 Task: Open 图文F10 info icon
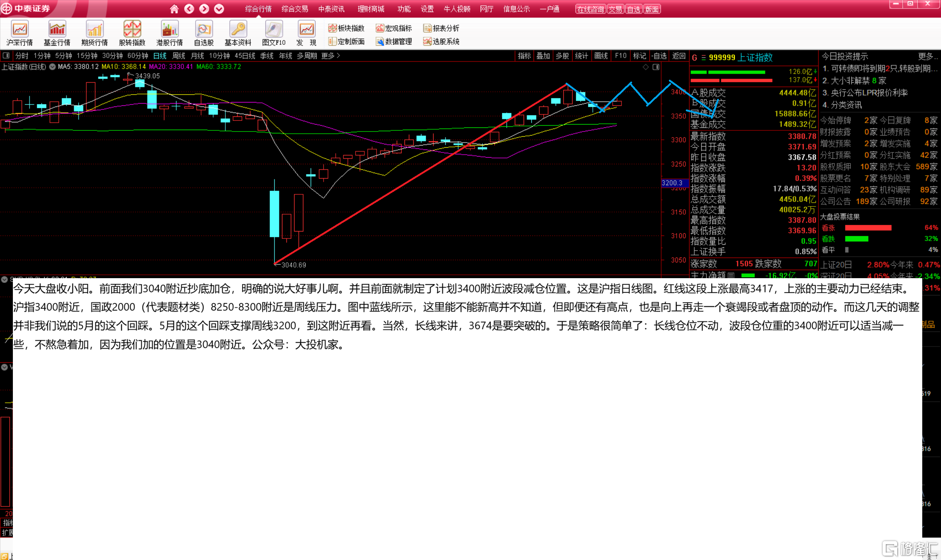[274, 33]
